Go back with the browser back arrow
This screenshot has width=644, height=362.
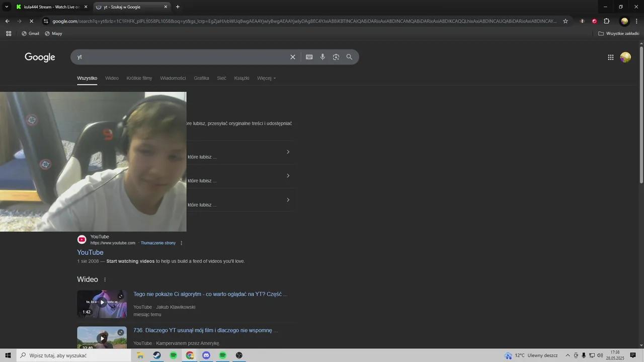pyautogui.click(x=7, y=21)
